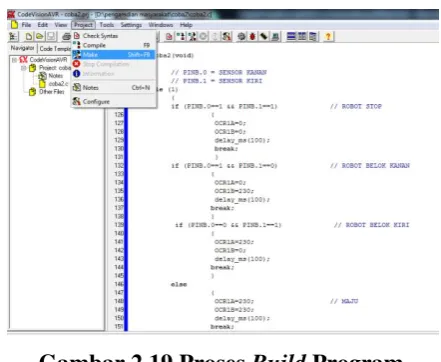Click the grayed Stop Compilation toolbar icon
Screen dimensions: 441x362
point(203,36)
